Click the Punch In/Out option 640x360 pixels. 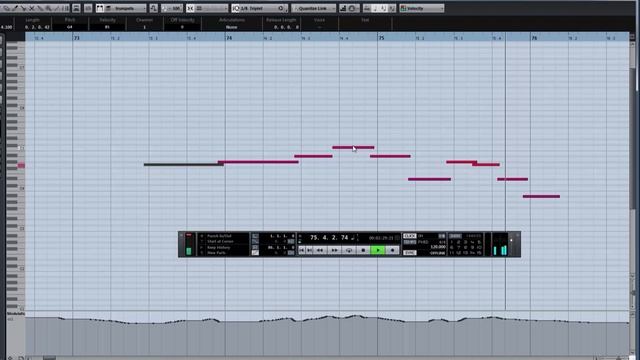pos(220,236)
